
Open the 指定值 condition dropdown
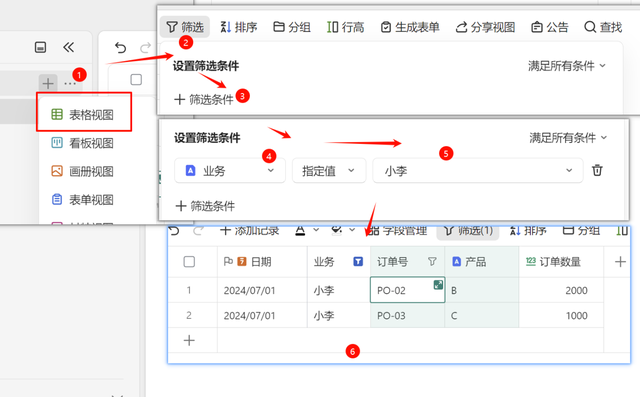329,171
